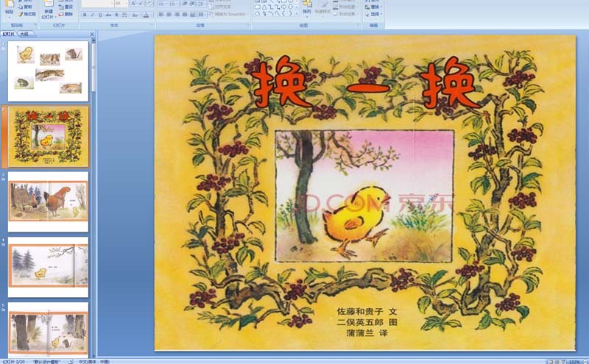Click a shape in the shapes gallery

(275, 10)
